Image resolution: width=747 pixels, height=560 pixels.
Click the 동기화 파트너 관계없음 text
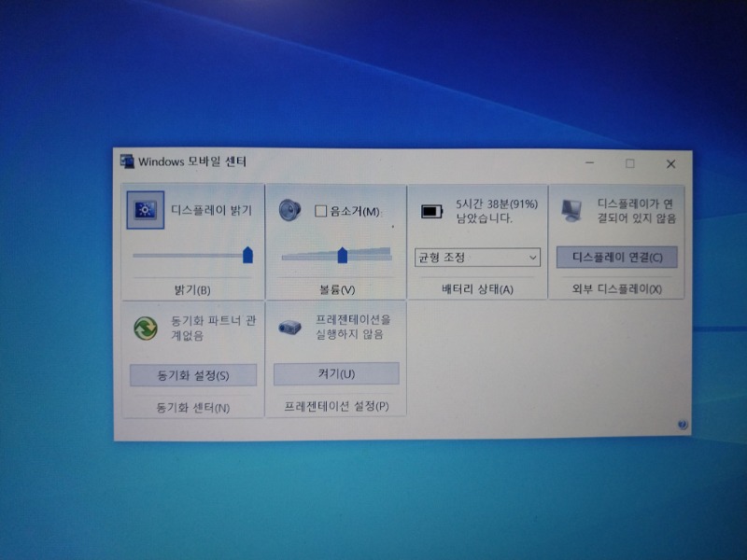point(214,328)
